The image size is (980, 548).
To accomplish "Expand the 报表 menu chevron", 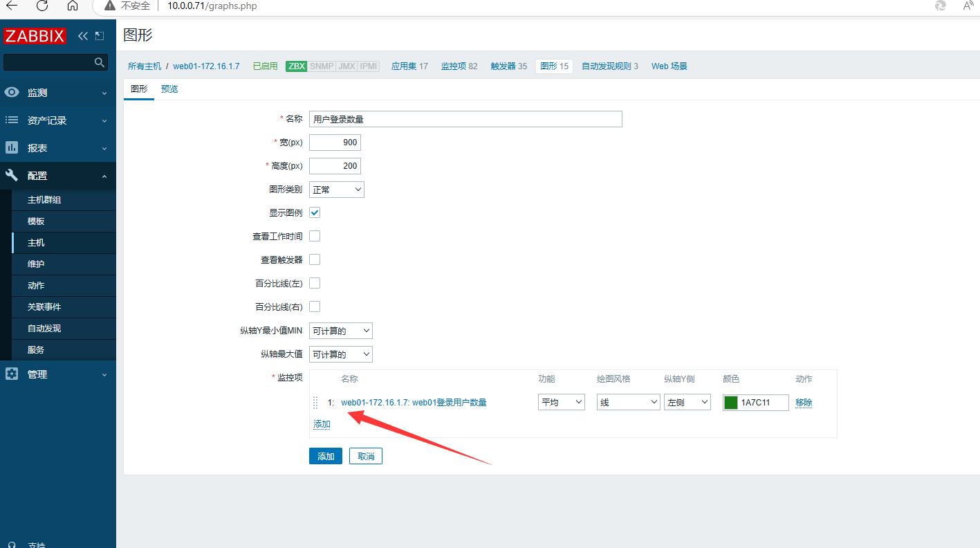I will 104,149.
